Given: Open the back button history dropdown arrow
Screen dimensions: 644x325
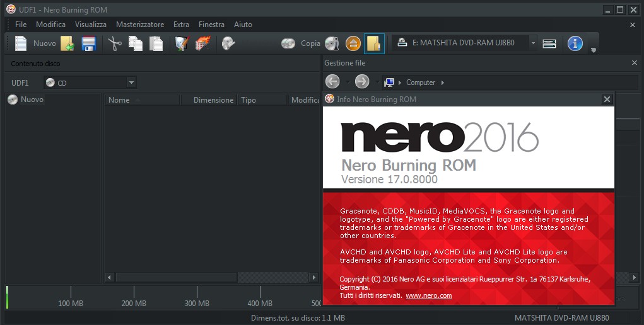Looking at the screenshot, I should tap(348, 82).
